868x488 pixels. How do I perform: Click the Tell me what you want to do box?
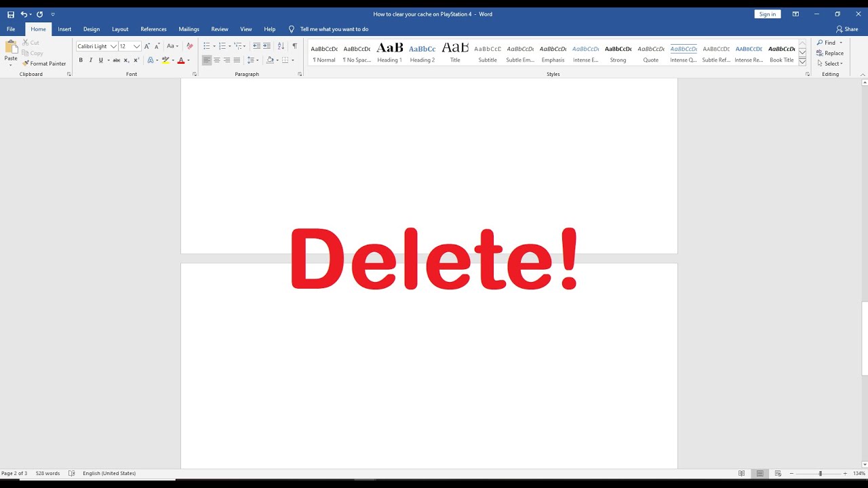click(x=334, y=29)
